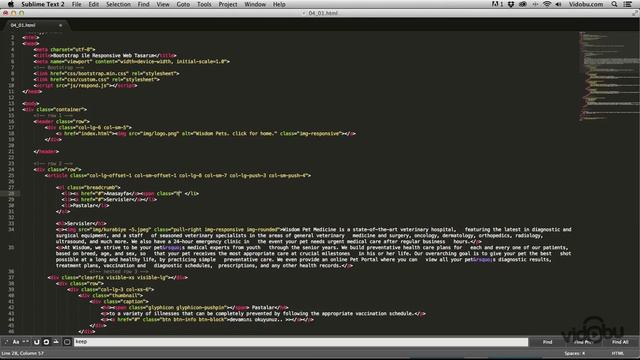Click the article class col-lg-offset-1 line
This screenshot has width=640, height=360.
pyautogui.click(x=178, y=176)
